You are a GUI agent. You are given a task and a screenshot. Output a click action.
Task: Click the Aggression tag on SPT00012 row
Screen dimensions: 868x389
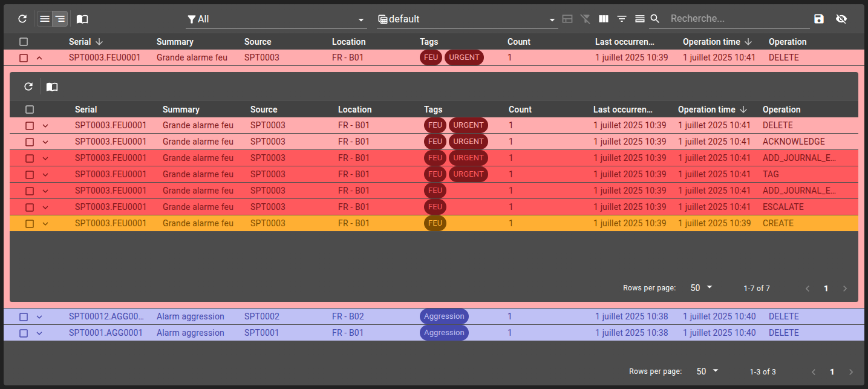[444, 316]
